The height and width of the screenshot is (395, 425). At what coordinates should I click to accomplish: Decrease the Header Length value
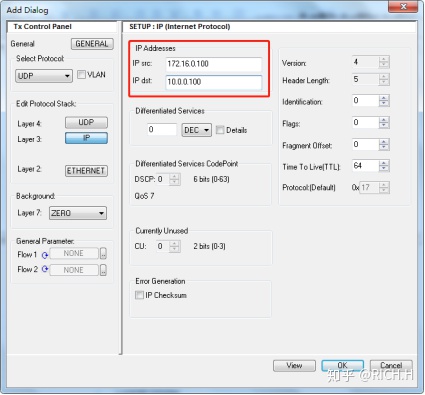tap(384, 82)
